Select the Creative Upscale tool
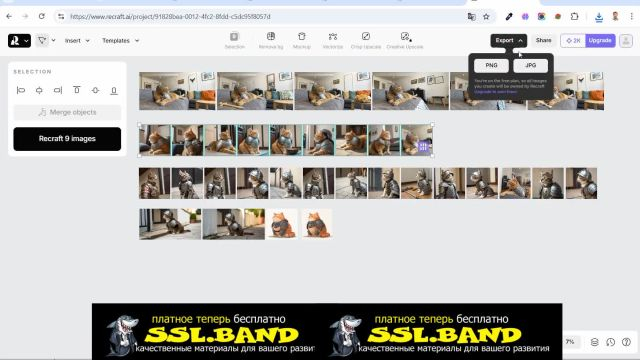Screen dimensions: 640x360 pyautogui.click(x=404, y=40)
